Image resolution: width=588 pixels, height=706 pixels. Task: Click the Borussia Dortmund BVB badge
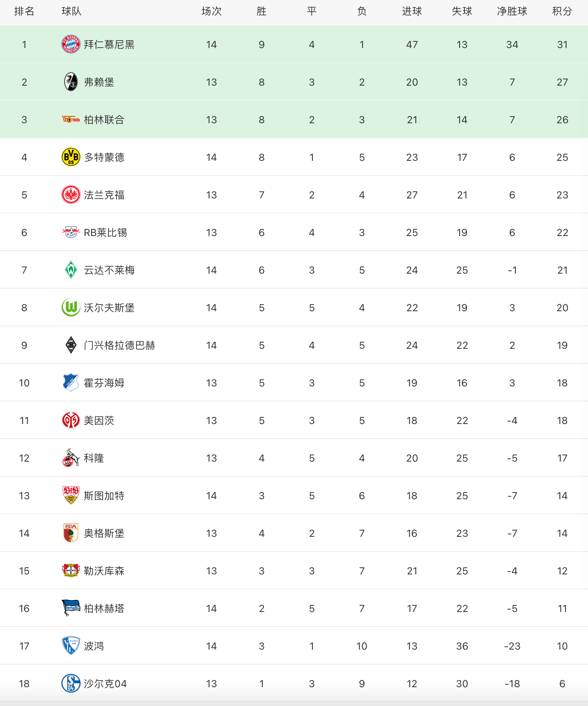pos(71,157)
